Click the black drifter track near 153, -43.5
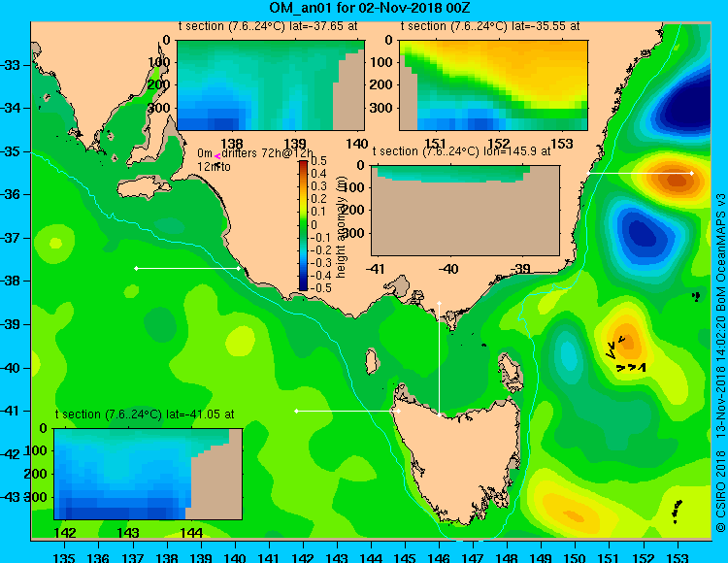 click(677, 512)
